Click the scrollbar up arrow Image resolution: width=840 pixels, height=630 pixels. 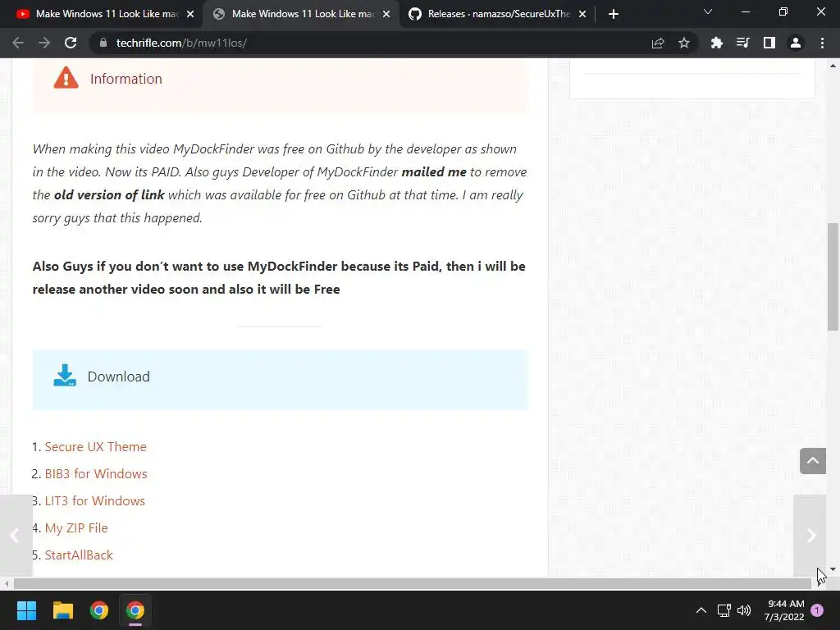point(833,66)
